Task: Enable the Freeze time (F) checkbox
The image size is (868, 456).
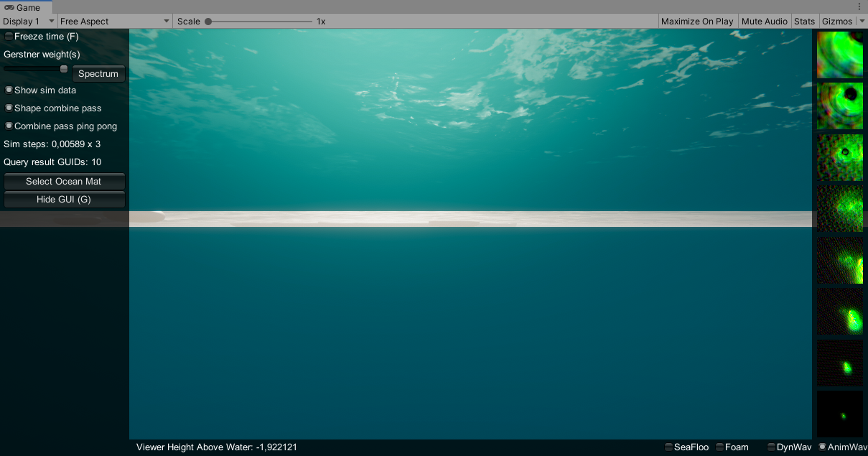Action: [x=8, y=36]
